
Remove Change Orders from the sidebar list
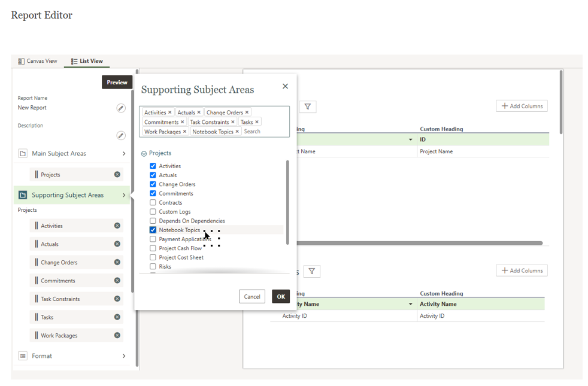coord(117,262)
